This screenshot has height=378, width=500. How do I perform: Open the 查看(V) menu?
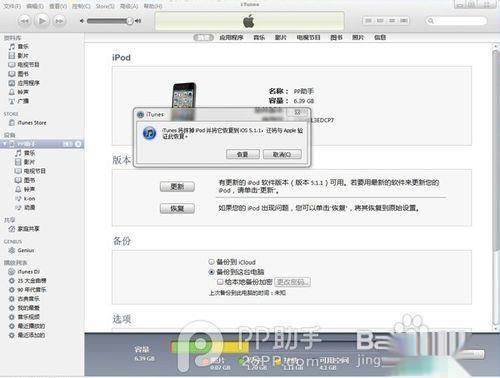(58, 6)
